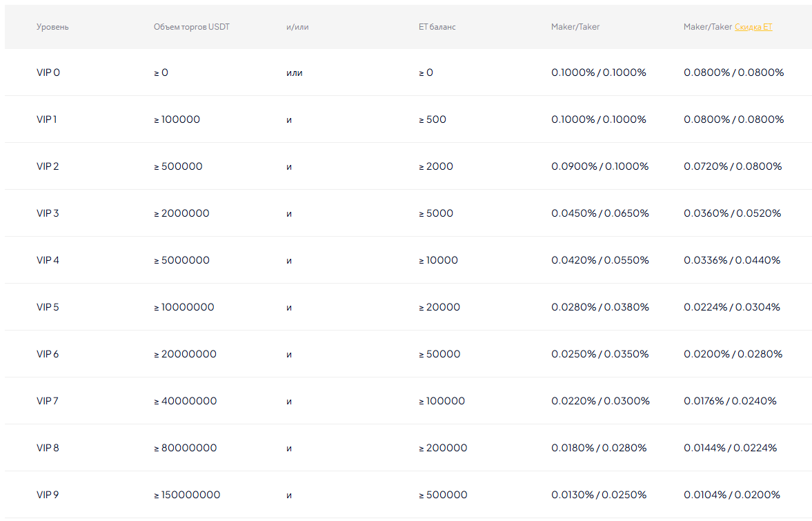Click trading volume value ≥ 80000000
The width and height of the screenshot is (812, 521).
coord(185,448)
